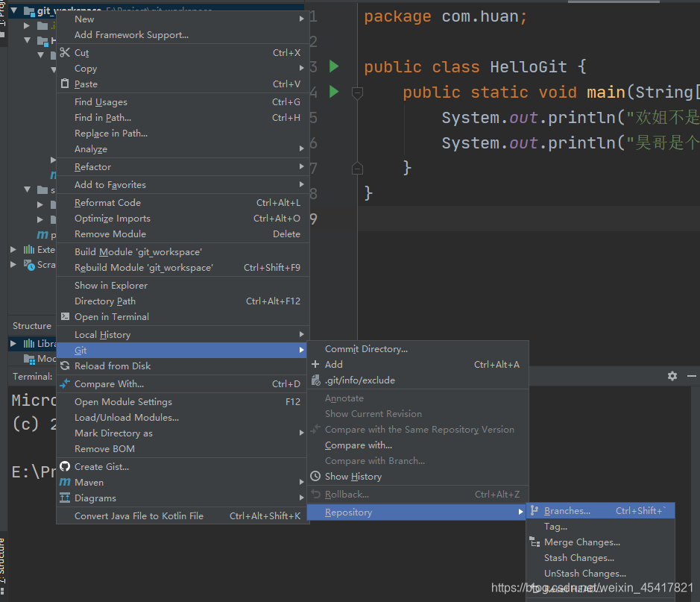The width and height of the screenshot is (700, 602).
Task: Choose Find Usages
Action: coord(183,101)
